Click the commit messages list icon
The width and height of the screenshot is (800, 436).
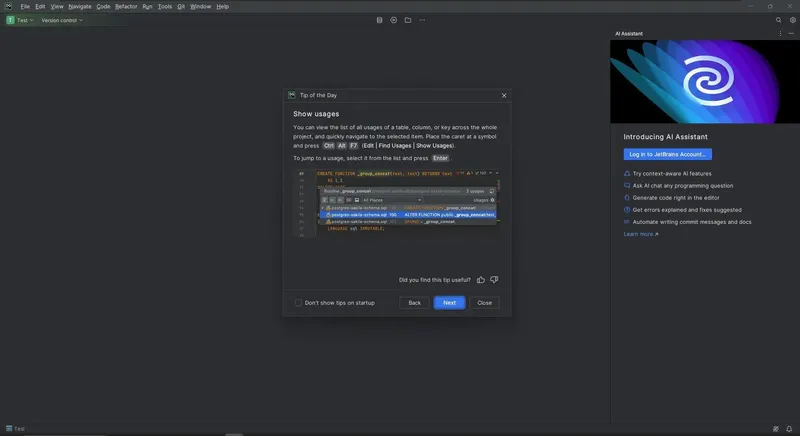tap(627, 222)
